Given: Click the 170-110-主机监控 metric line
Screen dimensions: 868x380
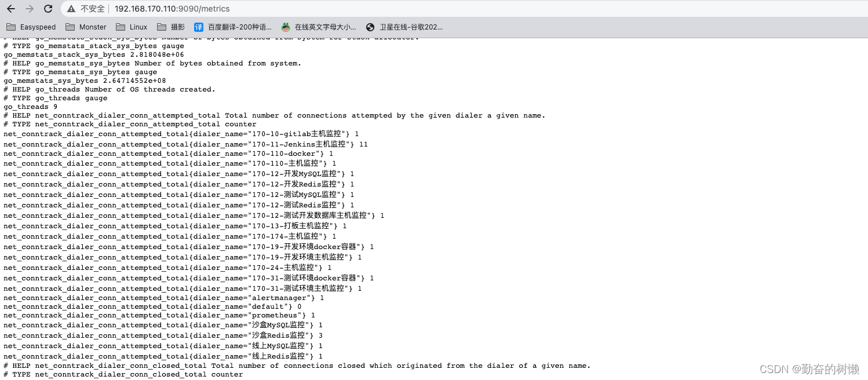Looking at the screenshot, I should pyautogui.click(x=170, y=163).
